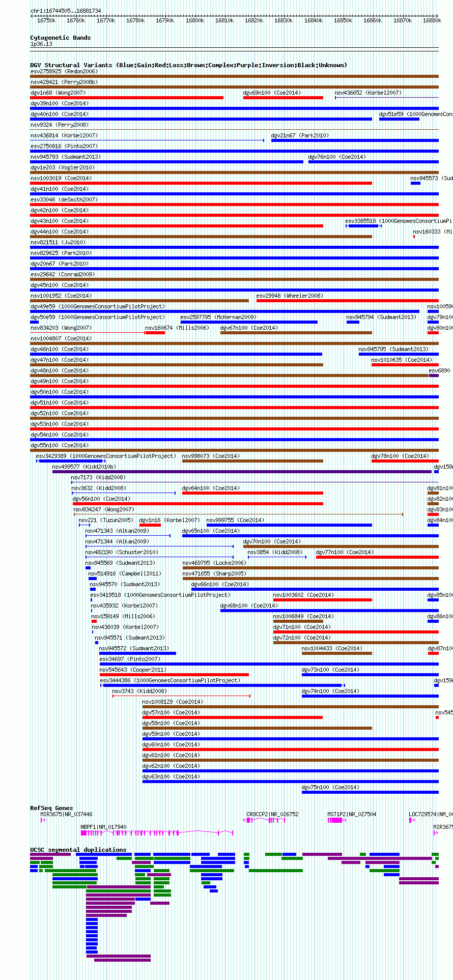Click the nsv1010635 (Coe2014) label
The image size is (453, 980).
[402, 360]
